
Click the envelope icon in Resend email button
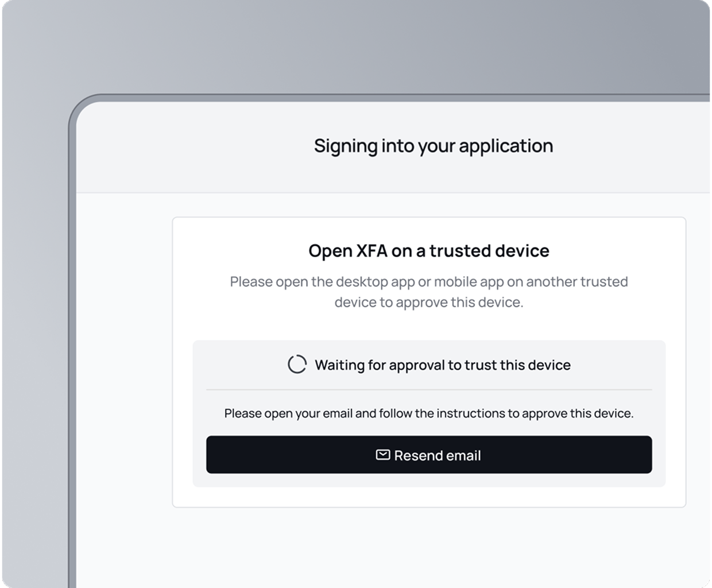pos(382,455)
